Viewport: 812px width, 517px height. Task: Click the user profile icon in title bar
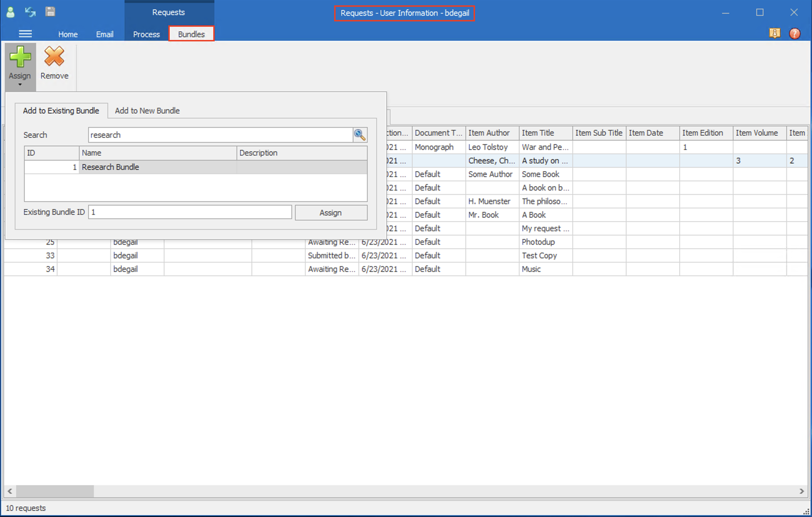[11, 12]
